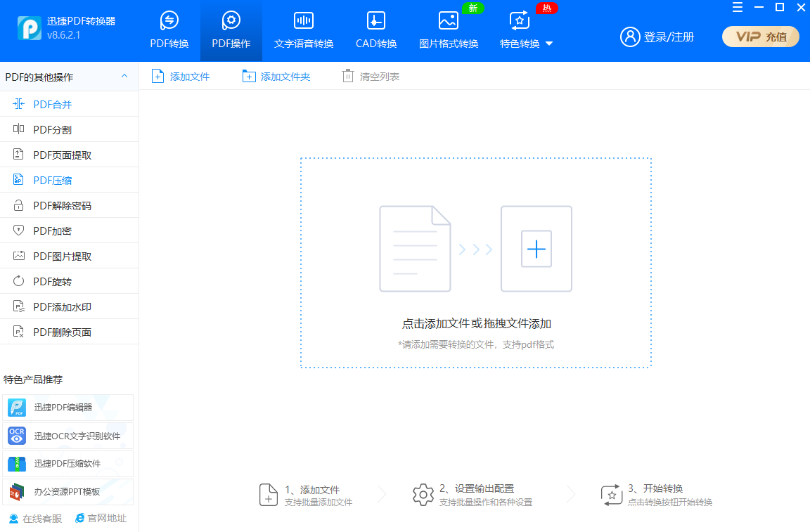810x532 pixels.
Task: Click the 官网地址 browser icon
Action: tap(79, 518)
